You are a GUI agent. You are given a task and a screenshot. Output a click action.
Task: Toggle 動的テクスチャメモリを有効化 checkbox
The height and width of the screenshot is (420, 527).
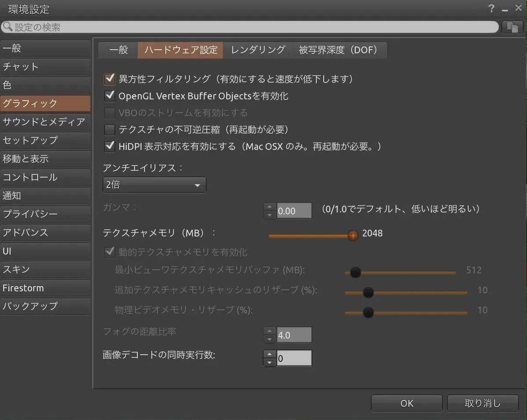coord(109,252)
